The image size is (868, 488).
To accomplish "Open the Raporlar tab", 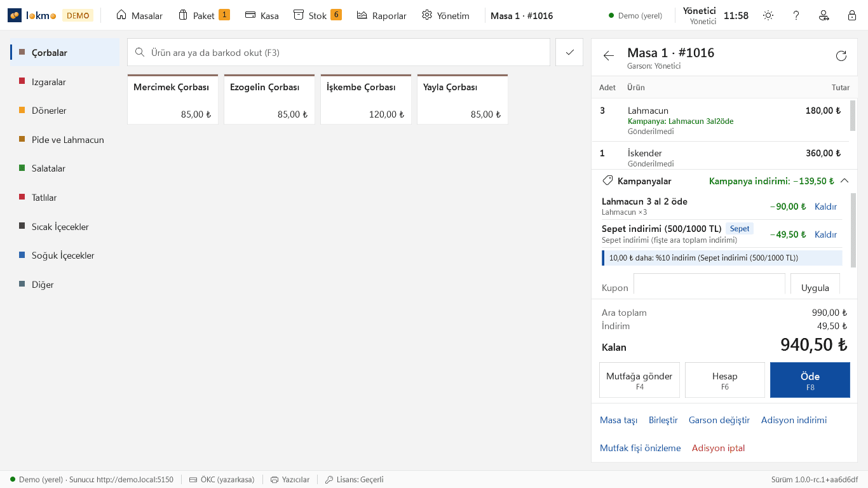I will pyautogui.click(x=382, y=15).
